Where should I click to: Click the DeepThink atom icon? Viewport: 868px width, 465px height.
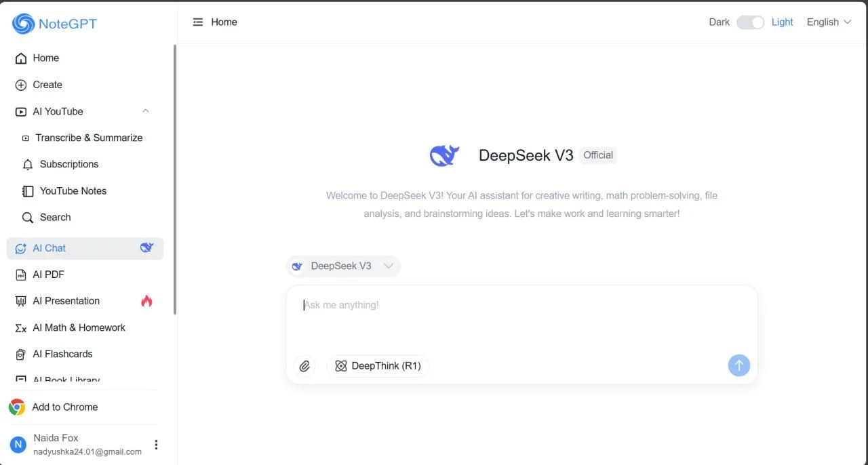(x=341, y=366)
